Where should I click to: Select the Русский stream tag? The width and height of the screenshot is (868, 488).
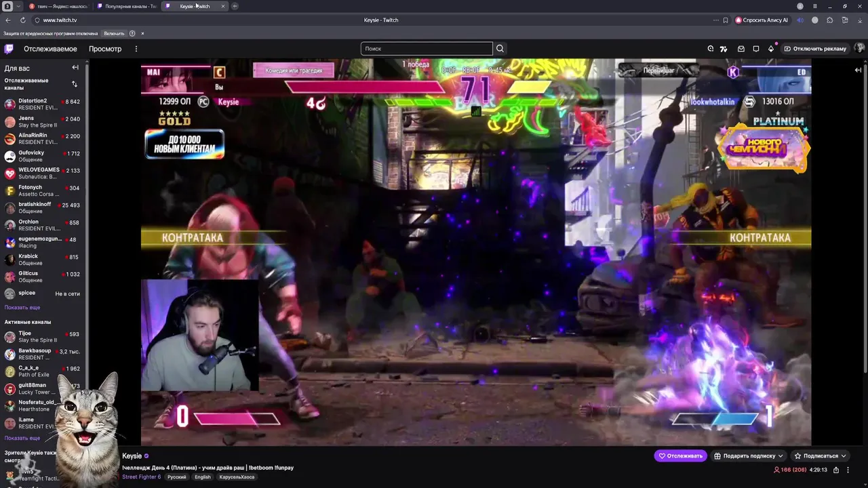click(x=176, y=476)
